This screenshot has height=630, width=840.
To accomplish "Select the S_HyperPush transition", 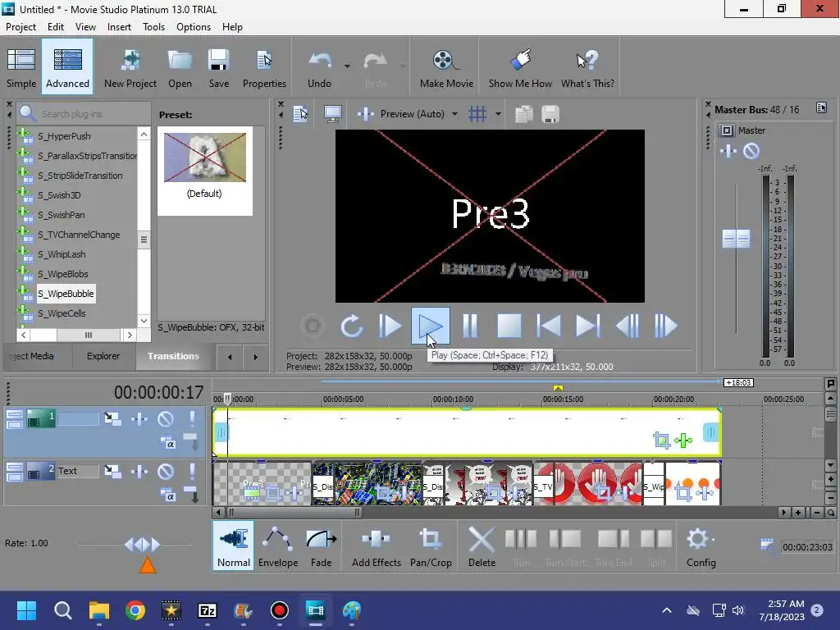I will [x=64, y=136].
